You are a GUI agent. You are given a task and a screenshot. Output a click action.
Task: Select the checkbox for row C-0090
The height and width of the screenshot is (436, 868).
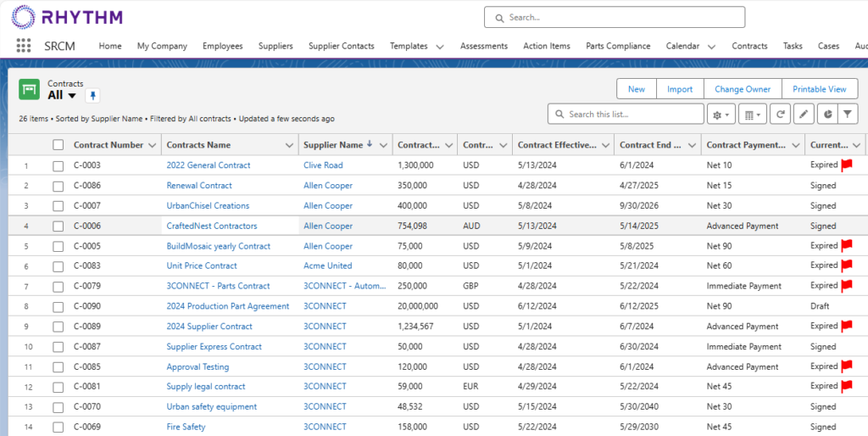pyautogui.click(x=58, y=306)
